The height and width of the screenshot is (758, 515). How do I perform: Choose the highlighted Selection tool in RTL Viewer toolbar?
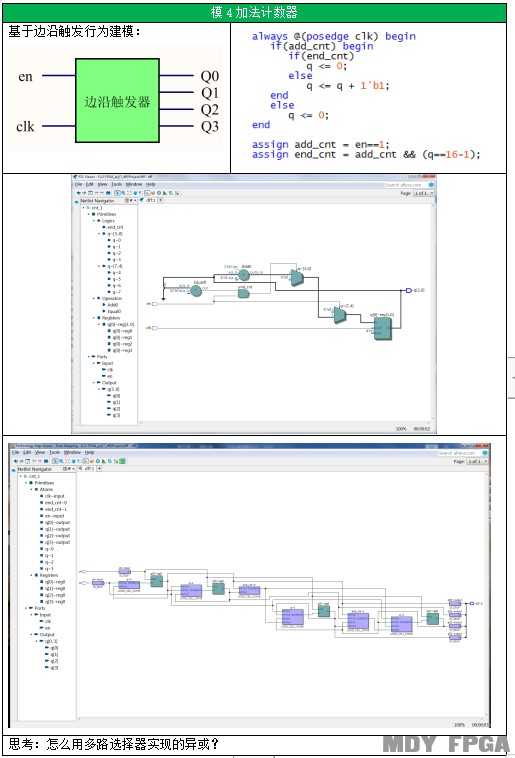(117, 193)
